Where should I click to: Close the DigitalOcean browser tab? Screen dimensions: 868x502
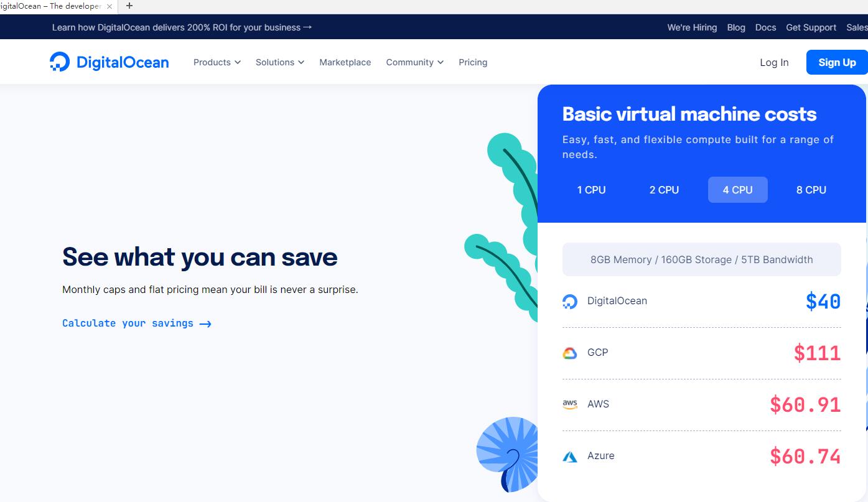[110, 6]
